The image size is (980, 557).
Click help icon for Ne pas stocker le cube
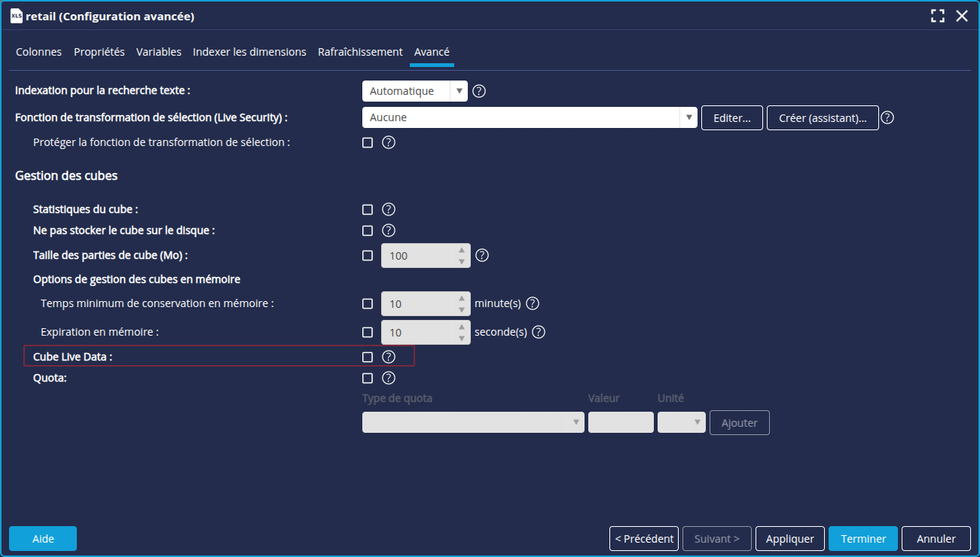pos(389,230)
